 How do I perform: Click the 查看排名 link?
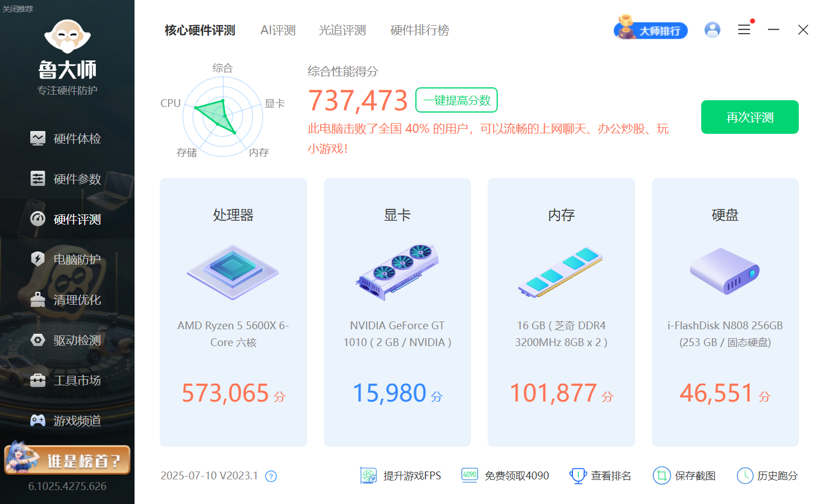point(611,475)
